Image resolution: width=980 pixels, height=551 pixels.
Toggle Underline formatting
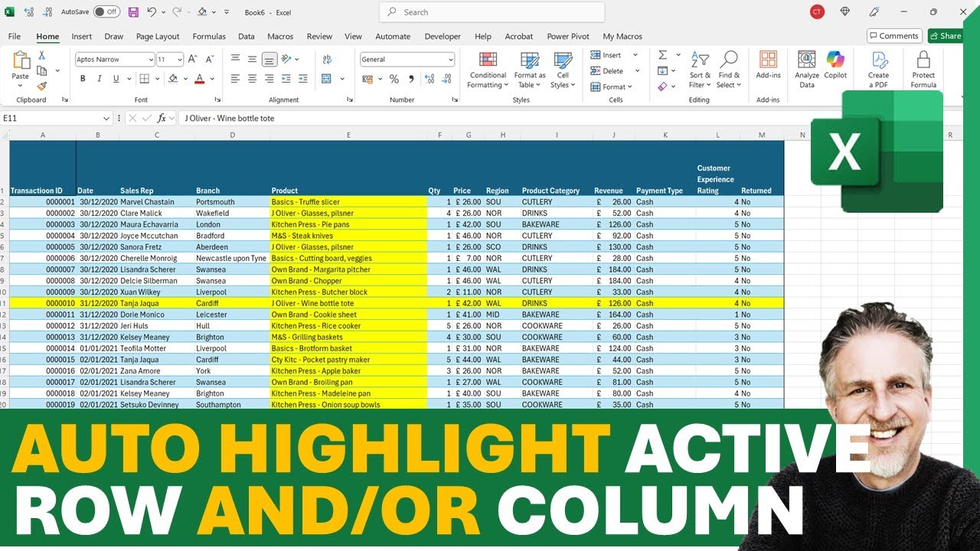[116, 79]
